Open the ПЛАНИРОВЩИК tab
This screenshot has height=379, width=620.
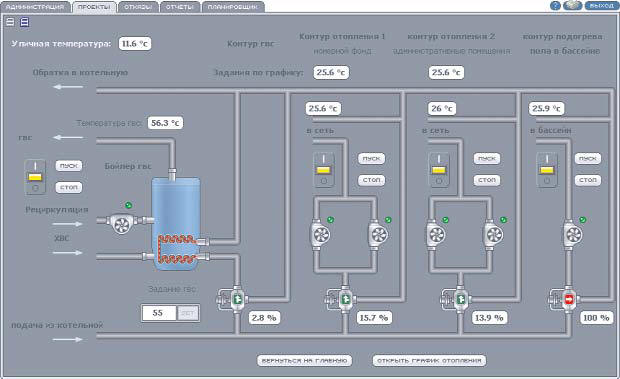pyautogui.click(x=233, y=7)
